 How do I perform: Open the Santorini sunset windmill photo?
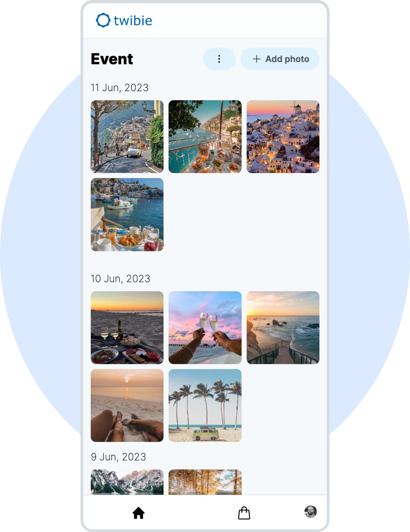click(x=283, y=137)
